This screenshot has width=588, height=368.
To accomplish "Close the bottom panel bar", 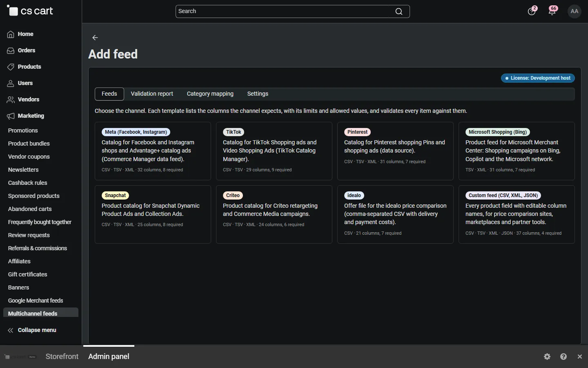I will pos(580,357).
